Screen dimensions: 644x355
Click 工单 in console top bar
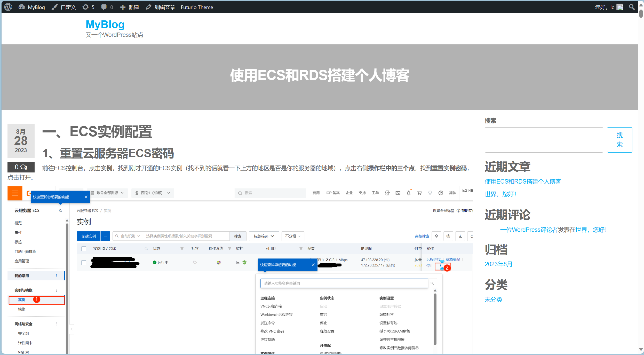click(375, 193)
